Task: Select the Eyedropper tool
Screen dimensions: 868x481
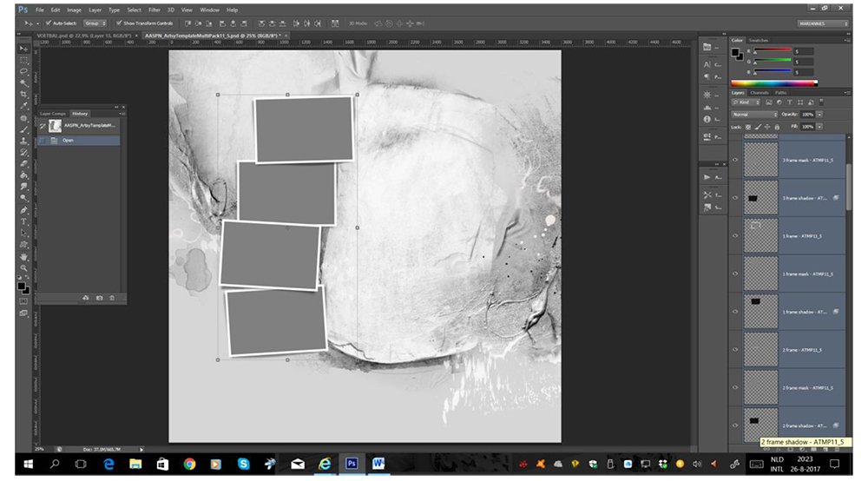Action: (x=23, y=106)
